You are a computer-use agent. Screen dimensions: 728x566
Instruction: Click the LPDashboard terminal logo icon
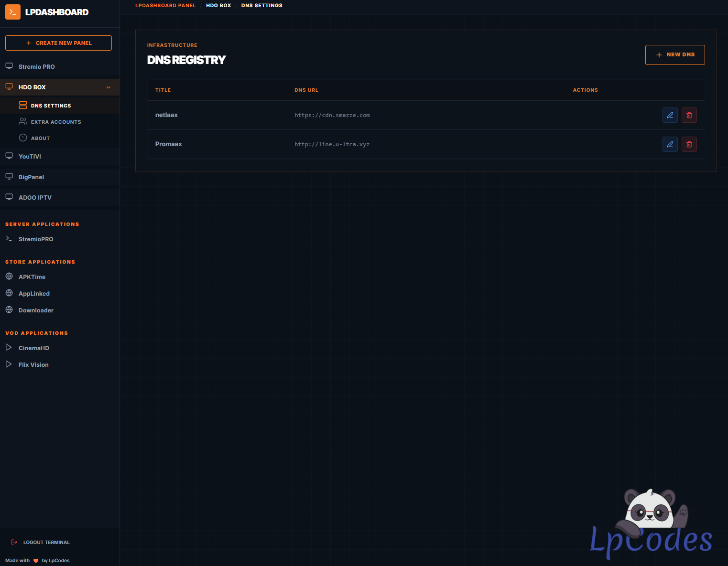[13, 12]
